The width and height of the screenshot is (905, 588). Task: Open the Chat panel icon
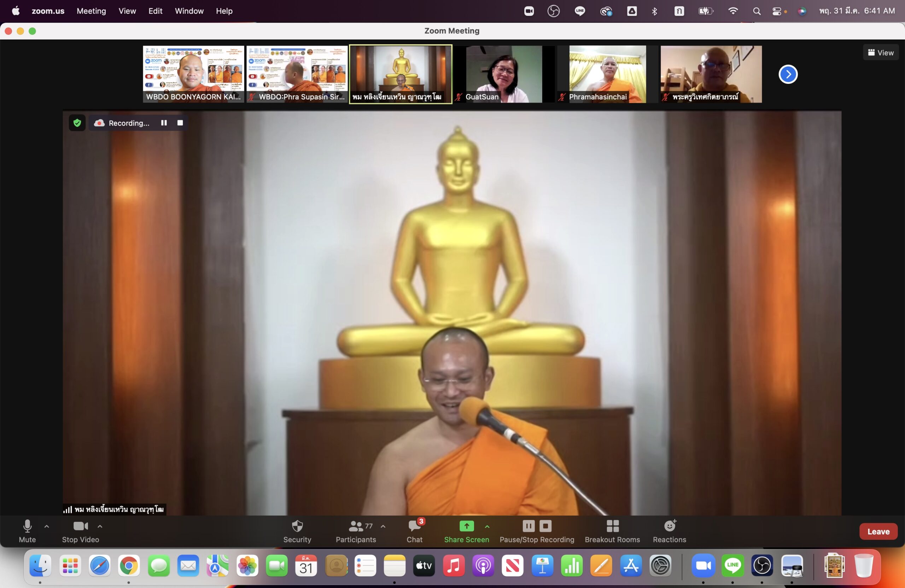414,526
